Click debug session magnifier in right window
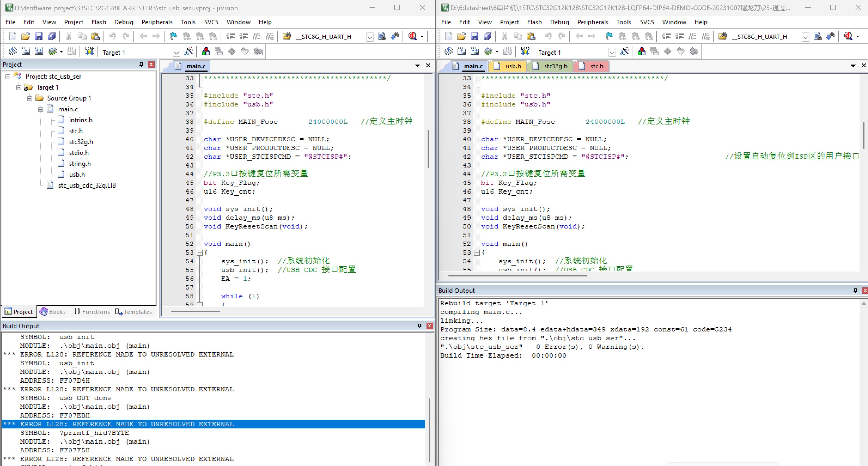The width and height of the screenshot is (868, 466). click(x=848, y=36)
